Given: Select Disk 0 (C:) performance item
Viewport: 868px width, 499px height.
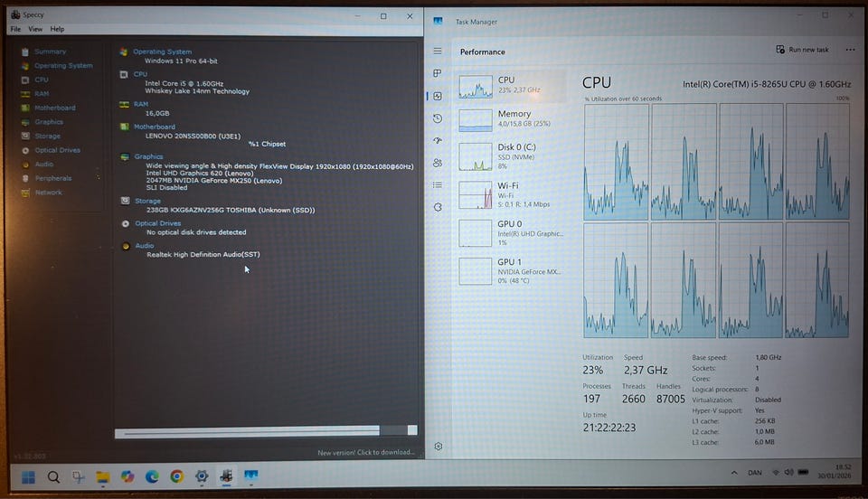Looking at the screenshot, I should (511, 156).
